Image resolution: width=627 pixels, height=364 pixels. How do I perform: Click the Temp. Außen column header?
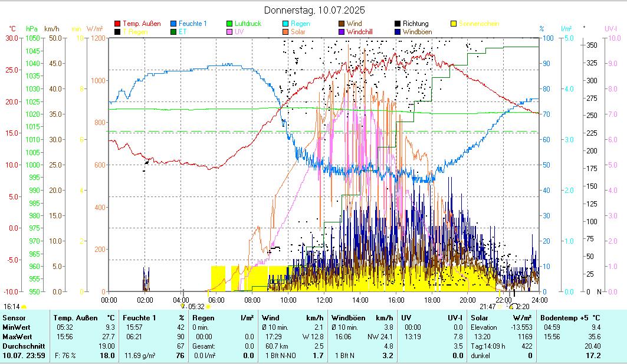click(75, 318)
